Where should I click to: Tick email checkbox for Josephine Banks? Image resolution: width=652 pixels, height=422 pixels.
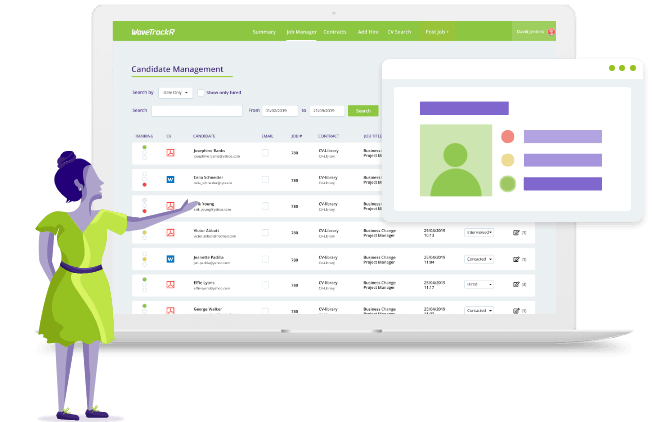tap(265, 153)
